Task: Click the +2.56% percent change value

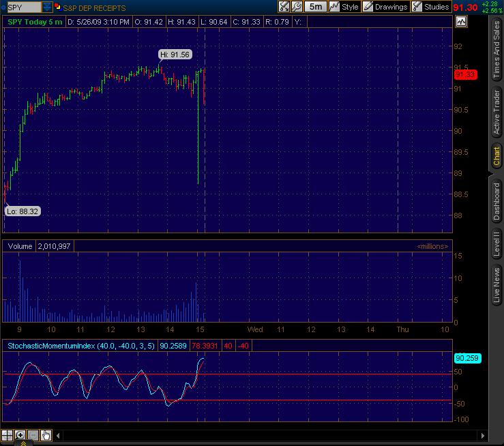Action: point(493,11)
